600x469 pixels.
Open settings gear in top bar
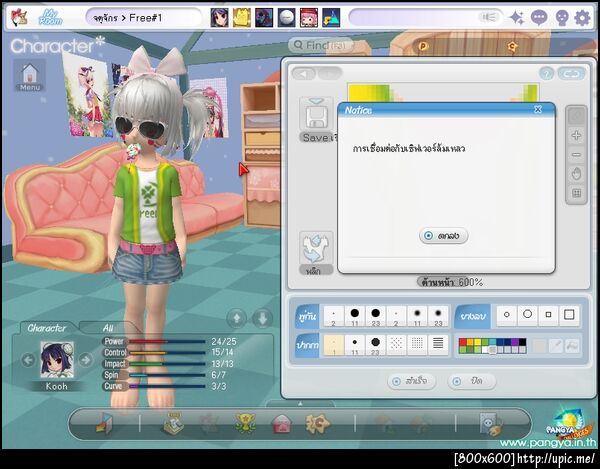click(x=582, y=18)
